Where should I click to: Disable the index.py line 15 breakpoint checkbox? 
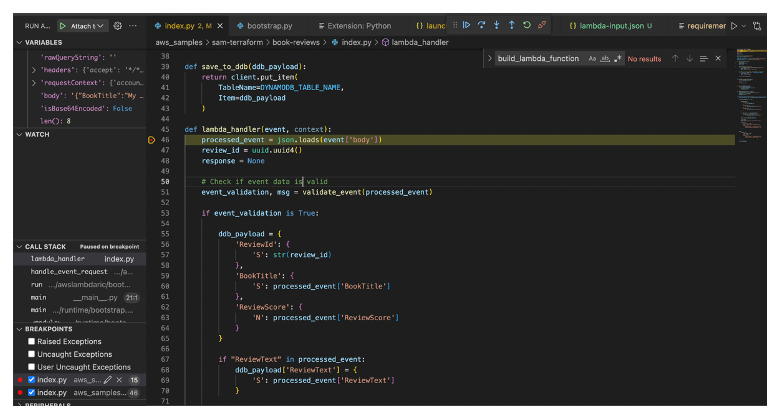(x=31, y=380)
